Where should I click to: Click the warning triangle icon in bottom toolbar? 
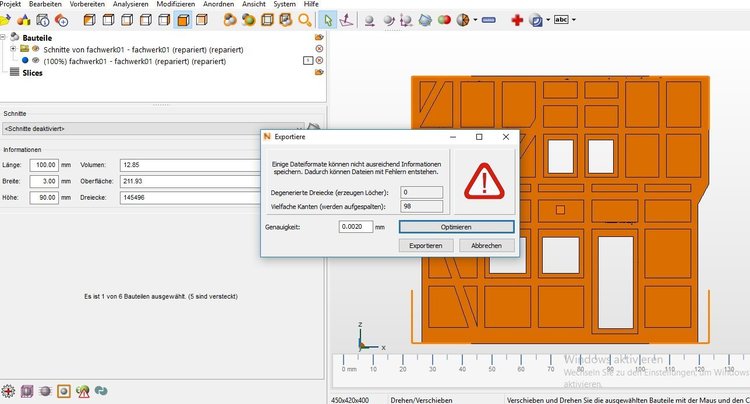coord(83,391)
